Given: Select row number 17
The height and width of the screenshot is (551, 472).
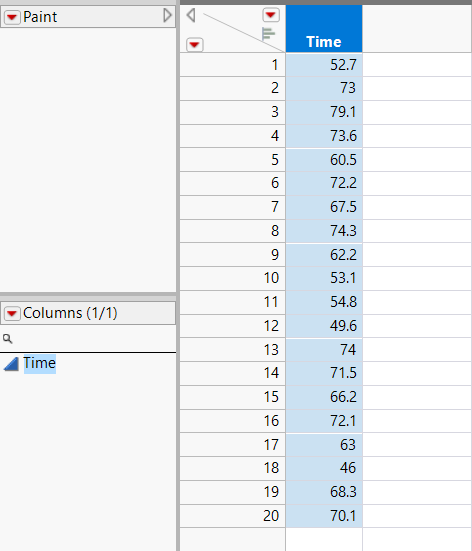Looking at the screenshot, I should pos(232,445).
